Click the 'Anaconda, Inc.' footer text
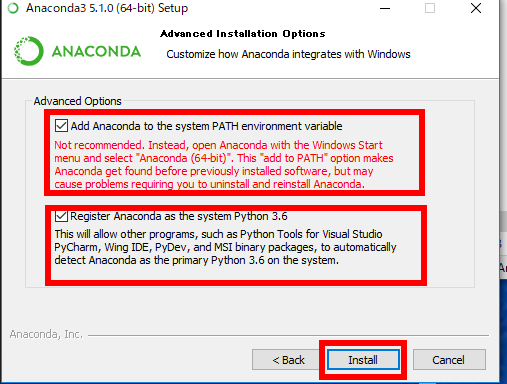 click(46, 334)
